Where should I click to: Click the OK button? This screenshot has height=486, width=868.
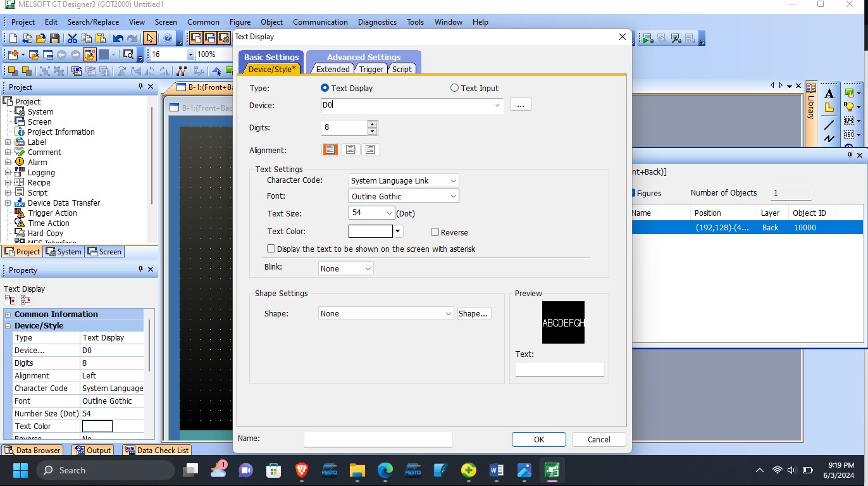pyautogui.click(x=539, y=439)
